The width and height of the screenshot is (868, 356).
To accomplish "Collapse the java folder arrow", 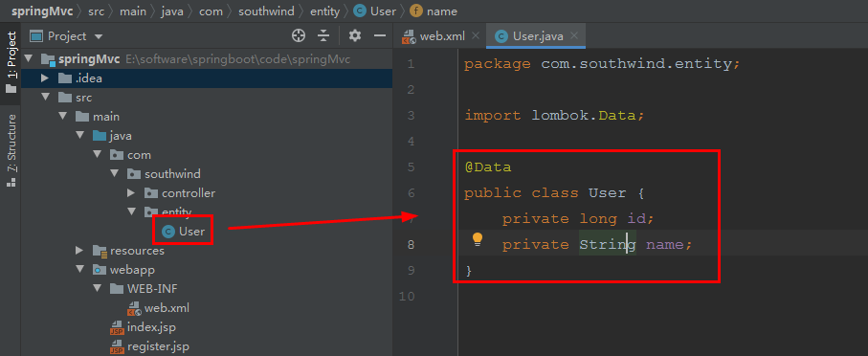I will tap(80, 136).
